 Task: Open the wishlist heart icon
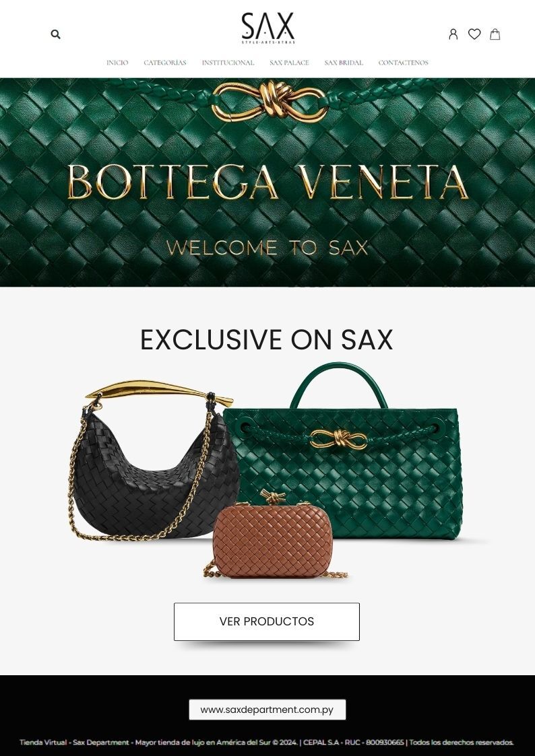click(x=474, y=34)
